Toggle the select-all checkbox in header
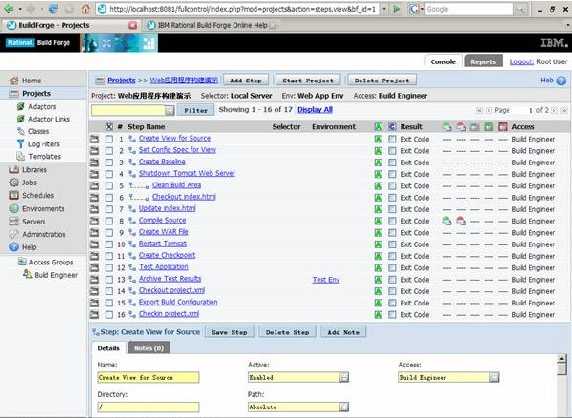Viewport: 572px width, 418px height. (109, 127)
